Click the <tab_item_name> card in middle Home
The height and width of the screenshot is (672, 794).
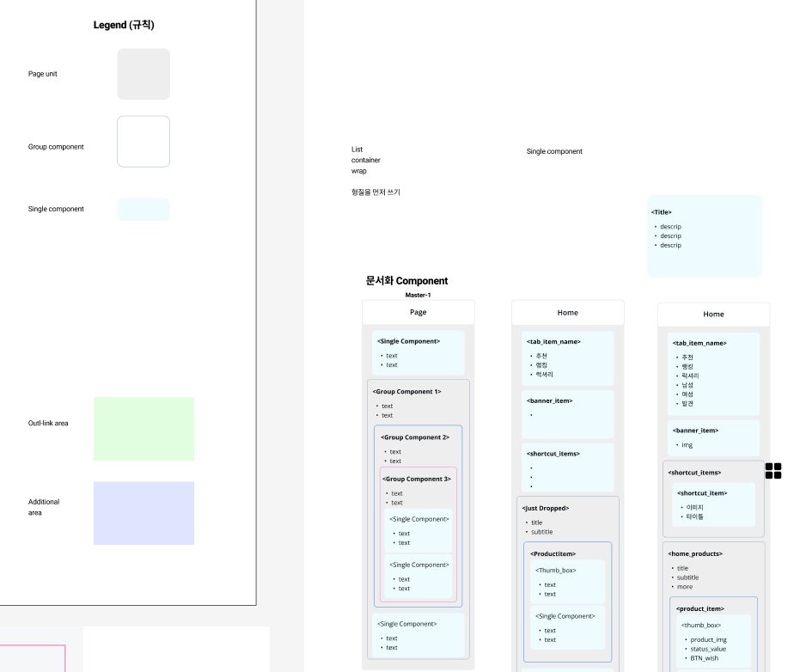point(568,358)
